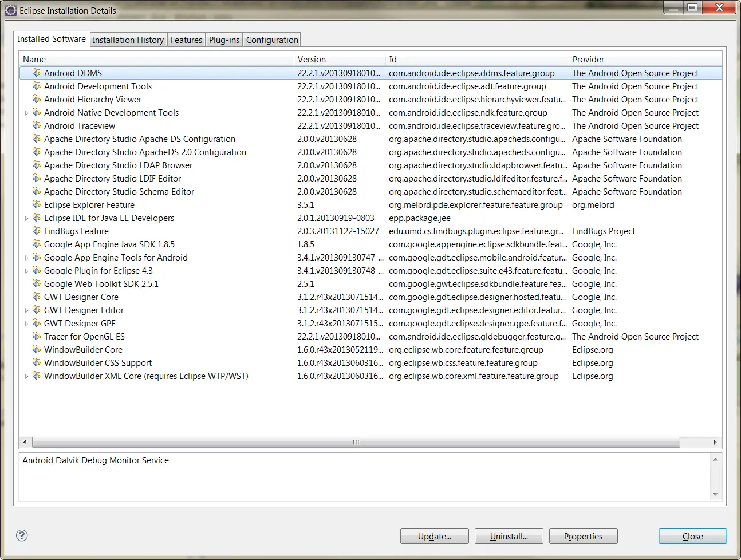Screen dimensions: 741x560
Task: Click version '2.0.1.20130919-0803' cell
Action: click(336, 218)
